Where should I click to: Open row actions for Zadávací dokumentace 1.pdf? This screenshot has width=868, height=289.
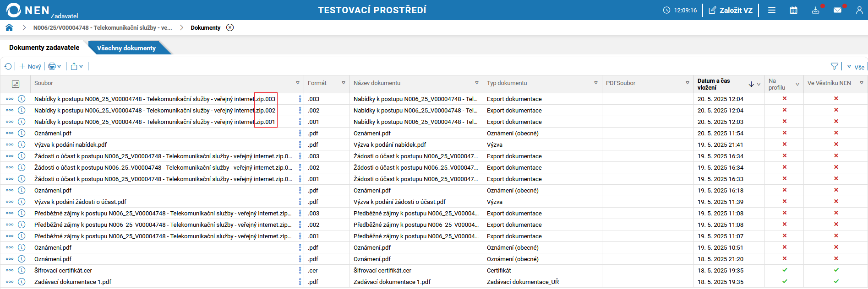coord(10,282)
